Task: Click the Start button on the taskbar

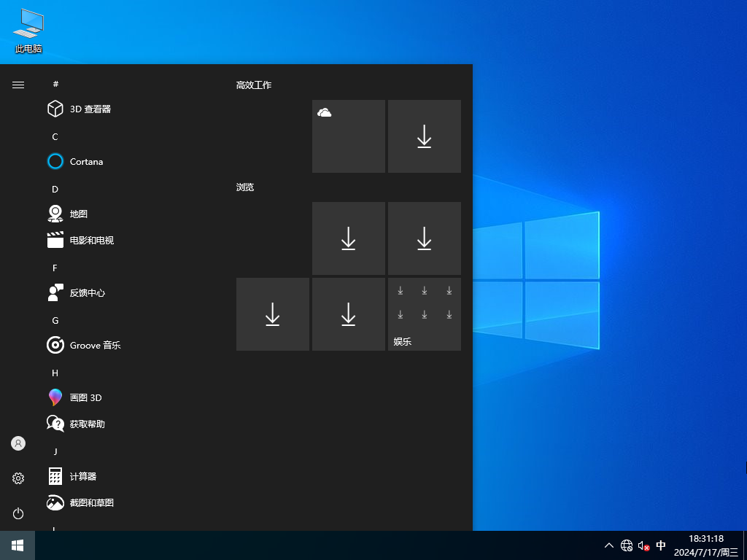Action: point(17,545)
